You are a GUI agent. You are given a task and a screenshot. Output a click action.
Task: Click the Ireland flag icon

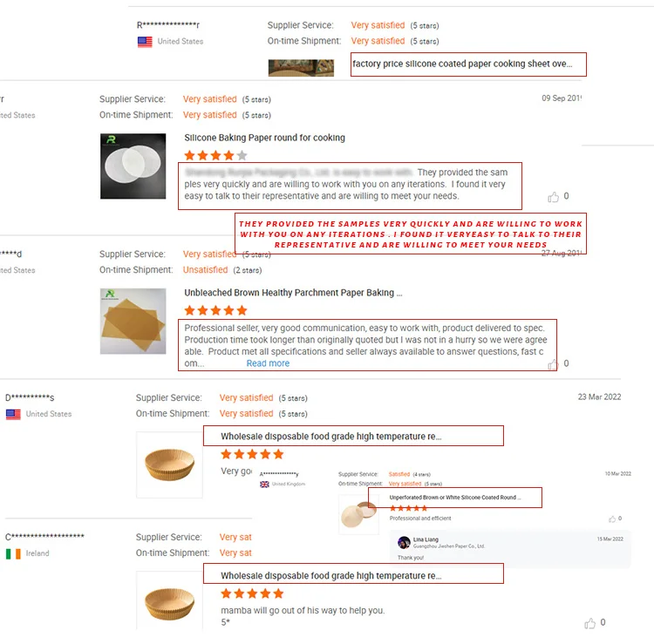(x=13, y=553)
